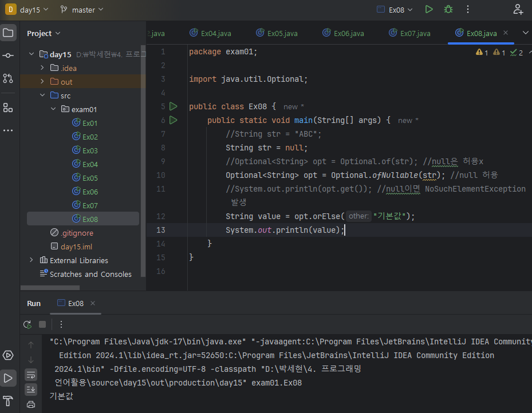Open the master branch dropdown

[x=82, y=10]
